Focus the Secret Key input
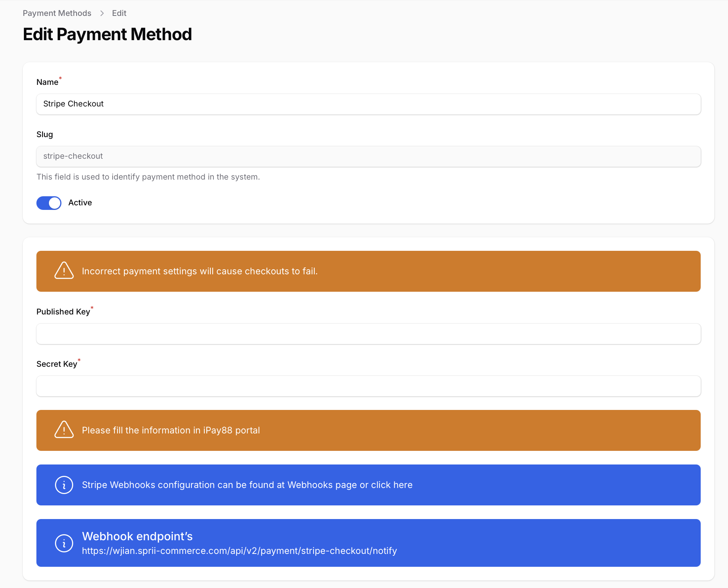The width and height of the screenshot is (728, 588). click(368, 386)
